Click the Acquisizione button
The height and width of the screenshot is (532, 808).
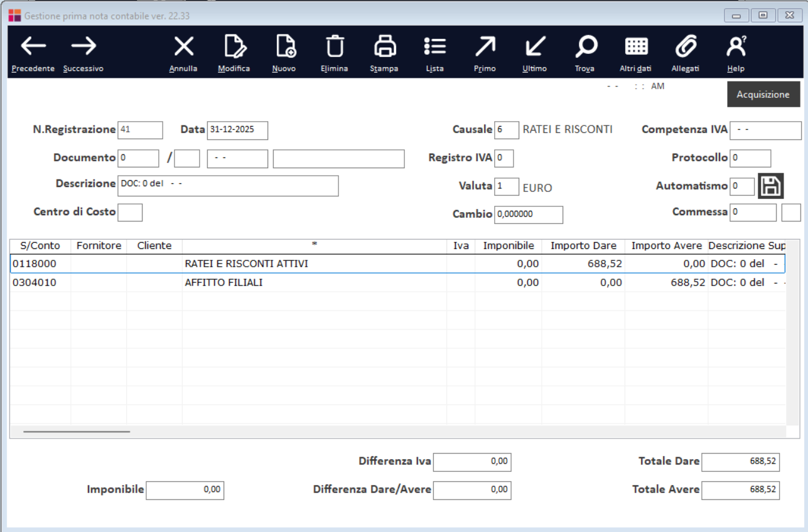pyautogui.click(x=763, y=94)
